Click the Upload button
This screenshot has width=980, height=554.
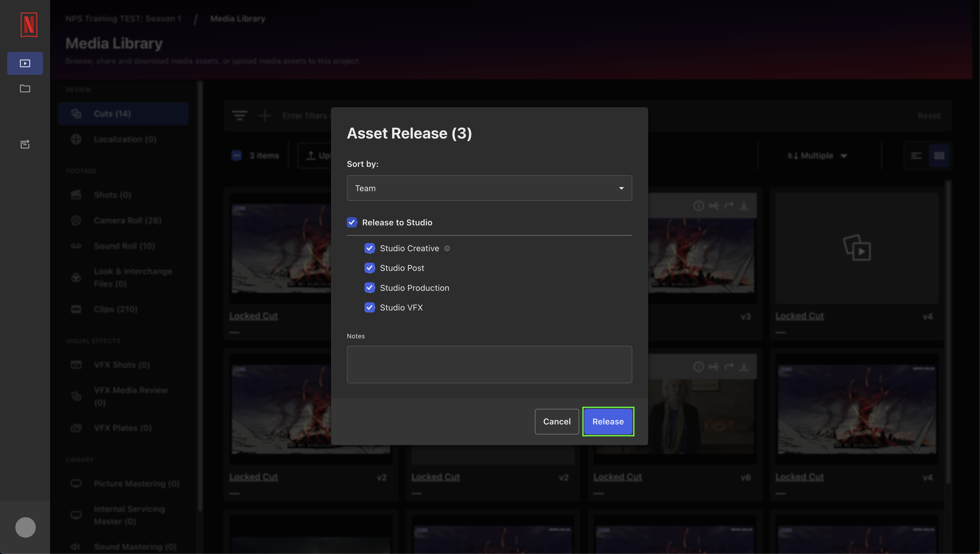tap(315, 156)
